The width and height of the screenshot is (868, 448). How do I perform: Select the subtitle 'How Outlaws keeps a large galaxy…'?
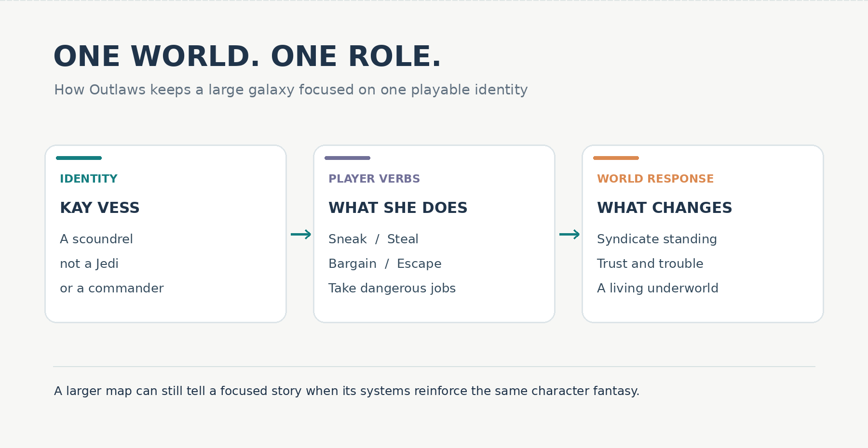pyautogui.click(x=291, y=90)
